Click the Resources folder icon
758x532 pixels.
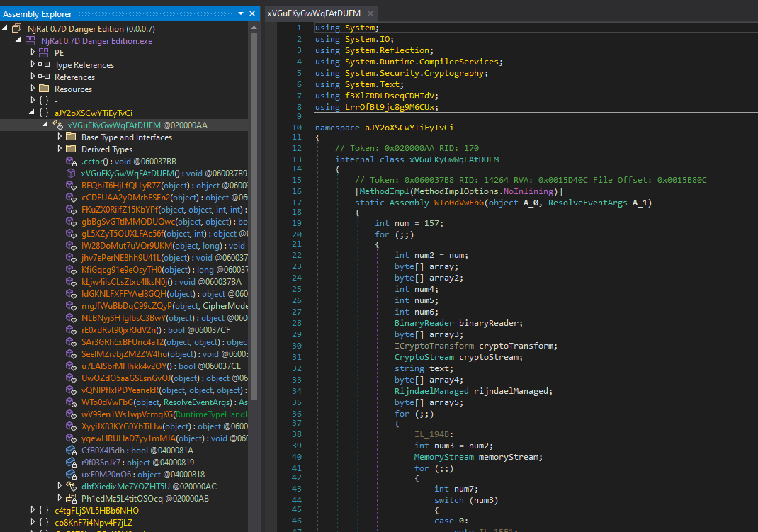(44, 89)
